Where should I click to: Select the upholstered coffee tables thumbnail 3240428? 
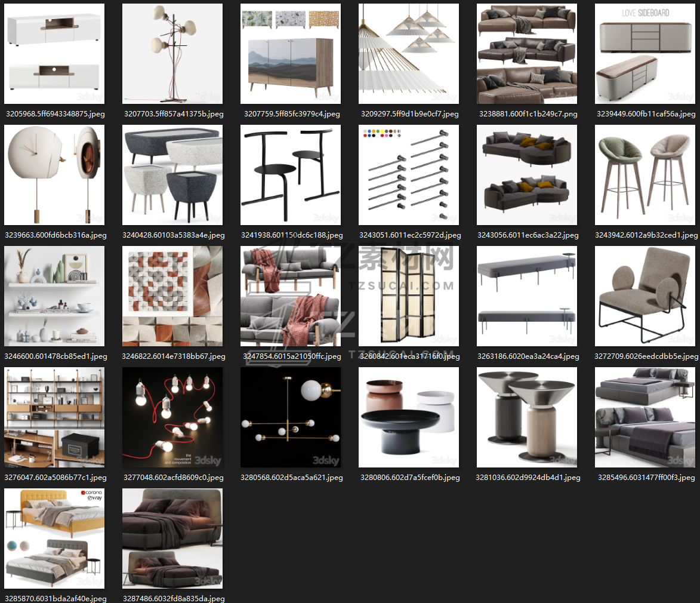[172, 175]
